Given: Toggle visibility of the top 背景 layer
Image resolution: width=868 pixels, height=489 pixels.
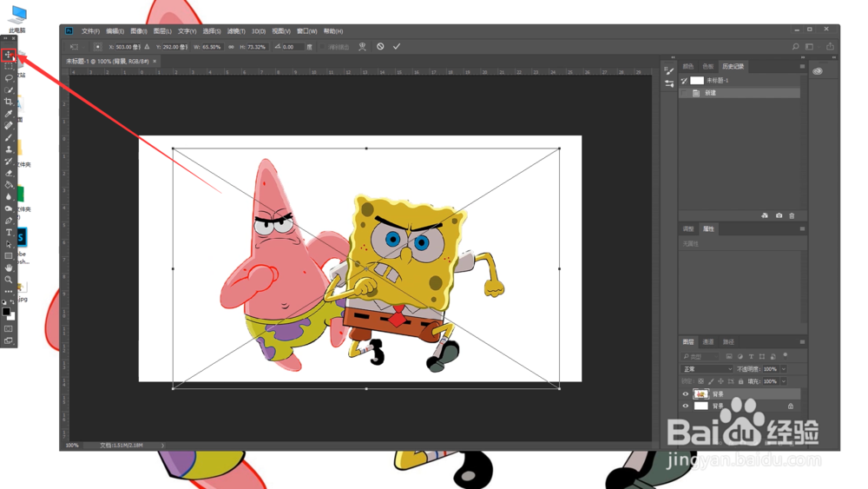Looking at the screenshot, I should tap(686, 394).
